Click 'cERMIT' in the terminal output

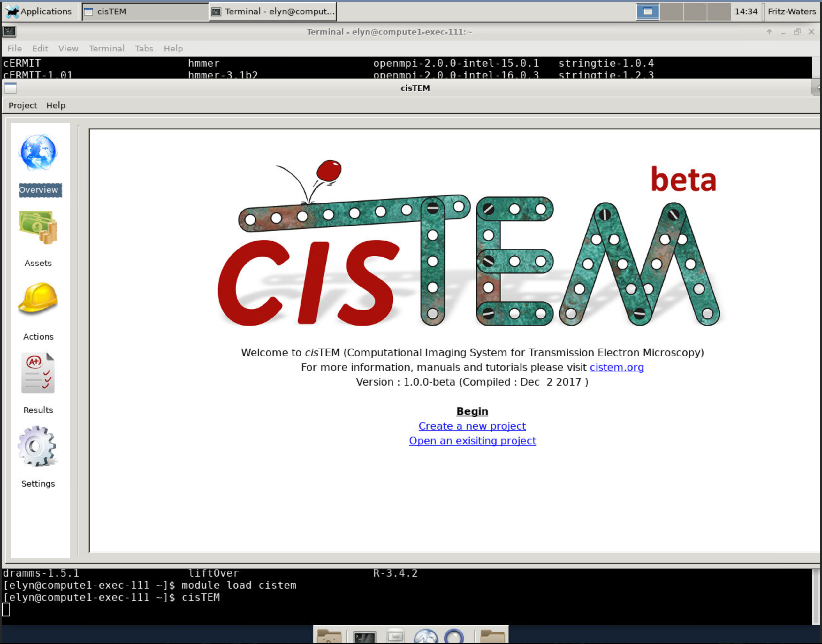pyautogui.click(x=22, y=63)
